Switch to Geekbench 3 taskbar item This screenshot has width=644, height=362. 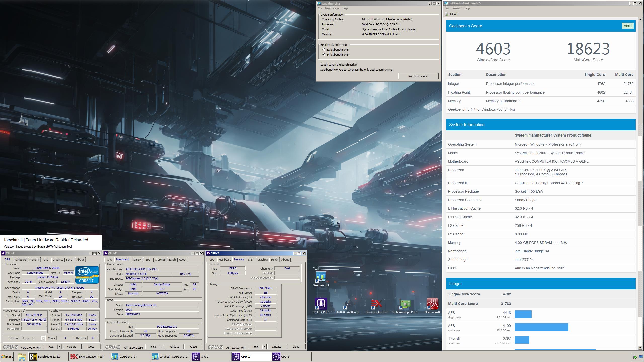(x=130, y=357)
